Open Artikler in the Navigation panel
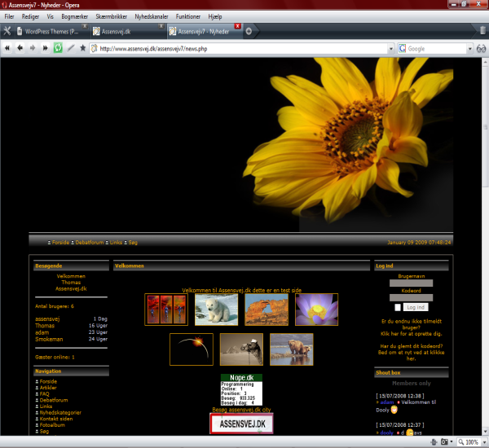 pyautogui.click(x=48, y=388)
